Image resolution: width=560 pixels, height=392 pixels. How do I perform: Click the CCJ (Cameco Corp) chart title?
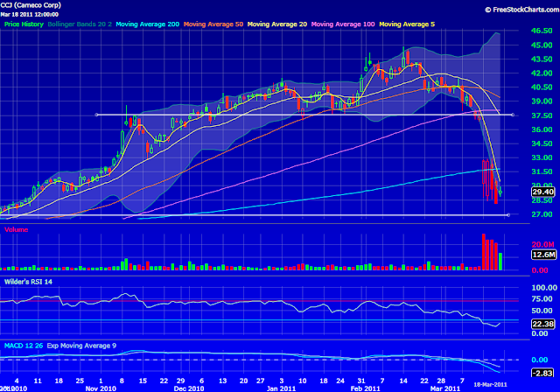(x=31, y=5)
